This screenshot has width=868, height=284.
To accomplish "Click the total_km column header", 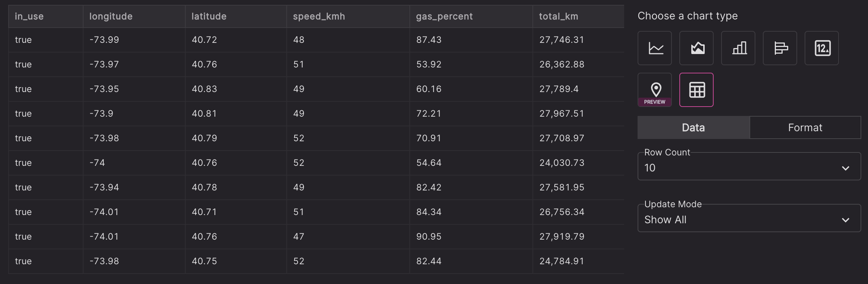I will (559, 16).
